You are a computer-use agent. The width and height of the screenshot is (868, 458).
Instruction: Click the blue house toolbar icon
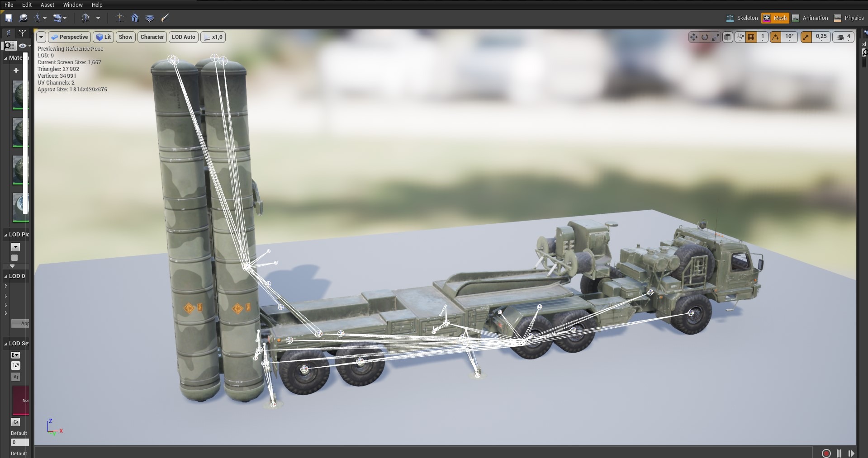[x=135, y=18]
